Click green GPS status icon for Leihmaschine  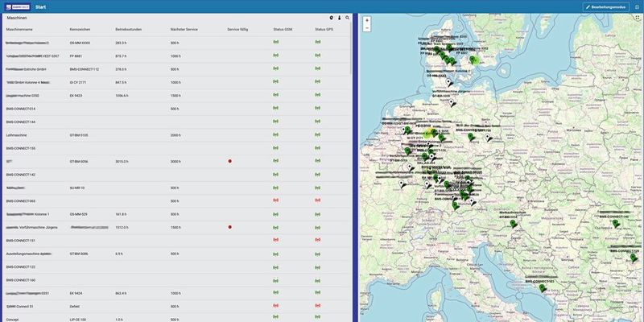[x=317, y=134]
